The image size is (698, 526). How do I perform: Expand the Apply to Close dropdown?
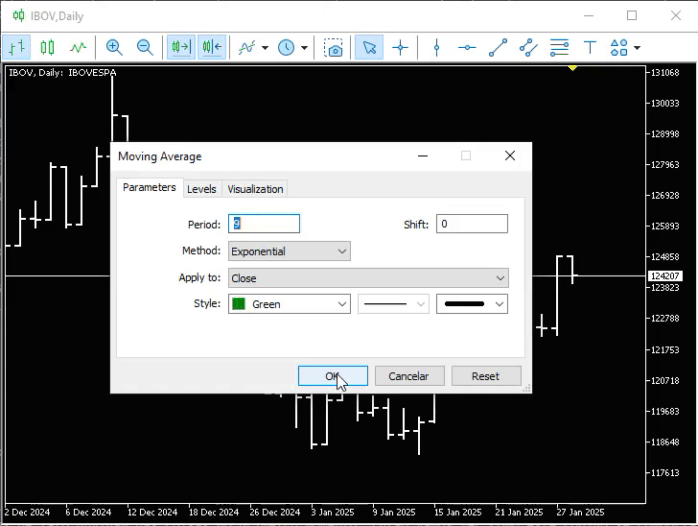(368, 278)
